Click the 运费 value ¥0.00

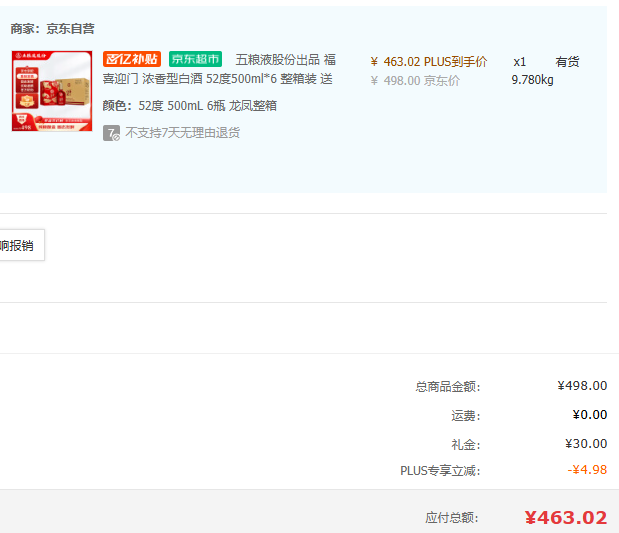(590, 415)
